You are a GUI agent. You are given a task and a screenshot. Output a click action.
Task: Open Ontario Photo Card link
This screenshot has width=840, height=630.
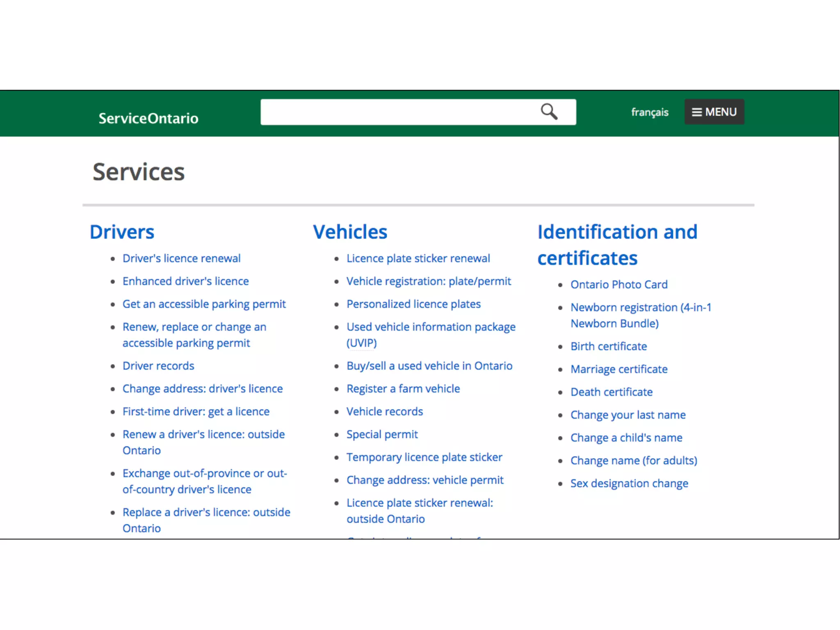coord(619,284)
